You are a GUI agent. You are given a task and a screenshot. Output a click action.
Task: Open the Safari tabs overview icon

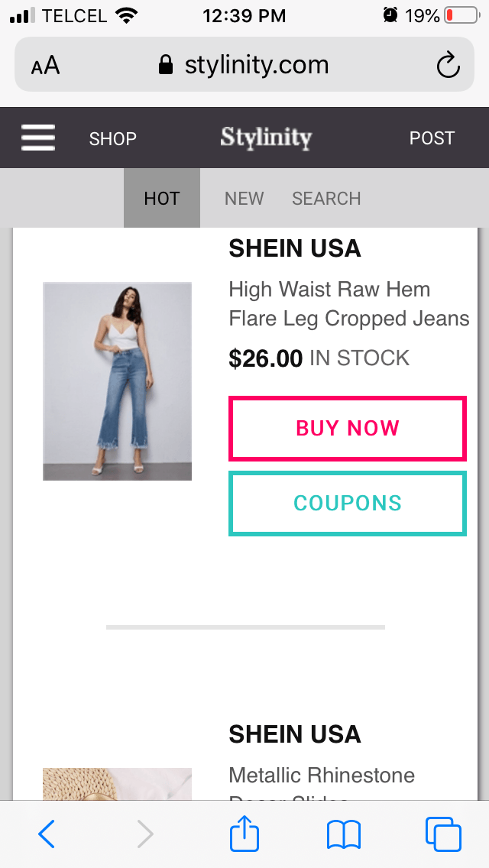(443, 834)
